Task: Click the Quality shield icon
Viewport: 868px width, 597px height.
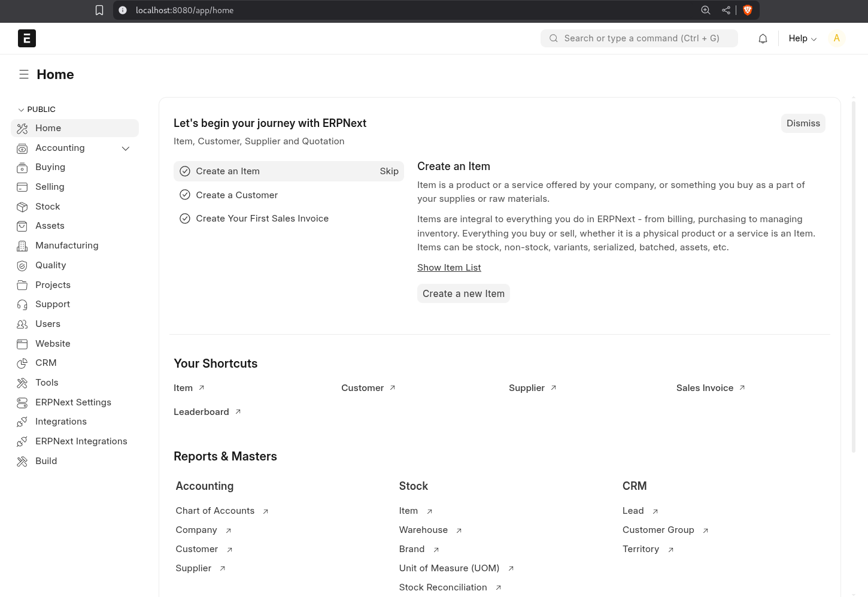Action: coord(22,265)
